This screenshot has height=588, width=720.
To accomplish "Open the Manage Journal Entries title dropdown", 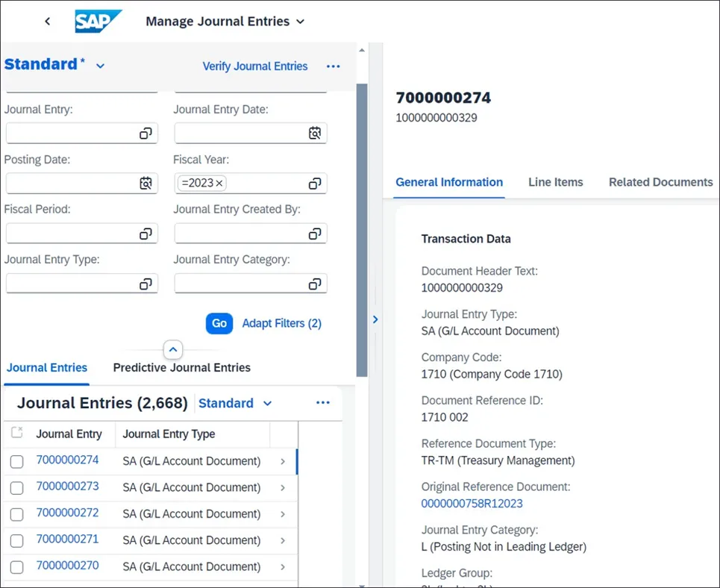I will [300, 22].
